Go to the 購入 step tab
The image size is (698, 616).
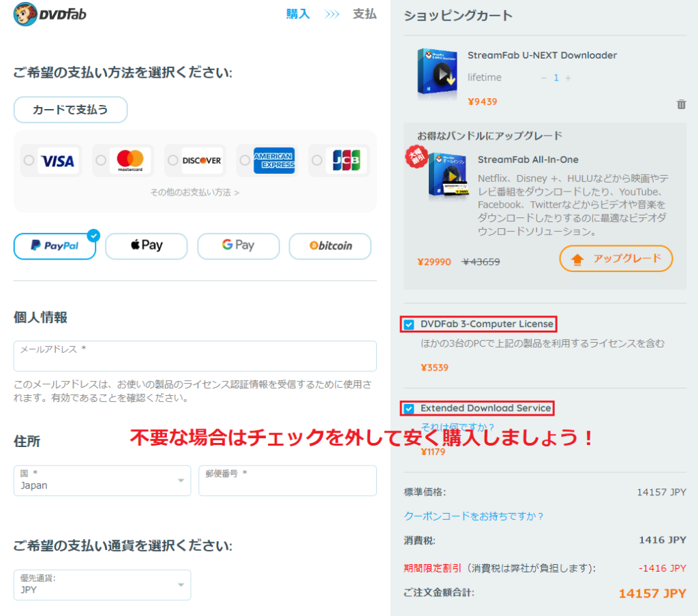pos(298,14)
